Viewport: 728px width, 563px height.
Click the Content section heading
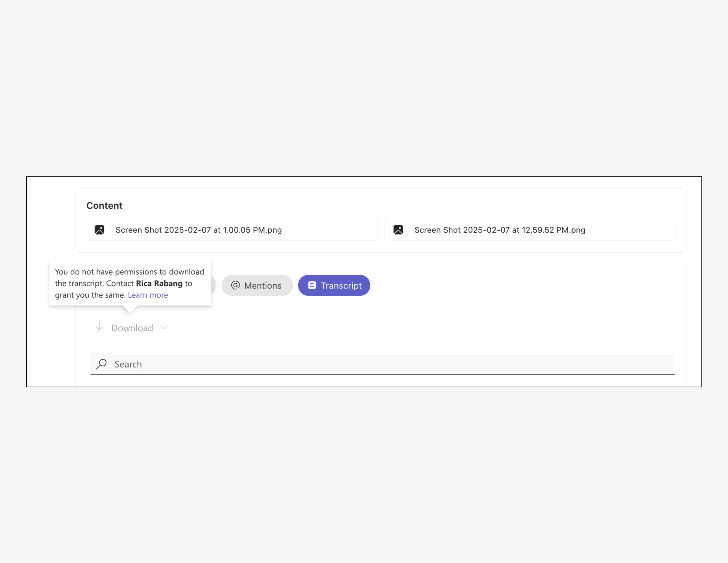tap(104, 205)
